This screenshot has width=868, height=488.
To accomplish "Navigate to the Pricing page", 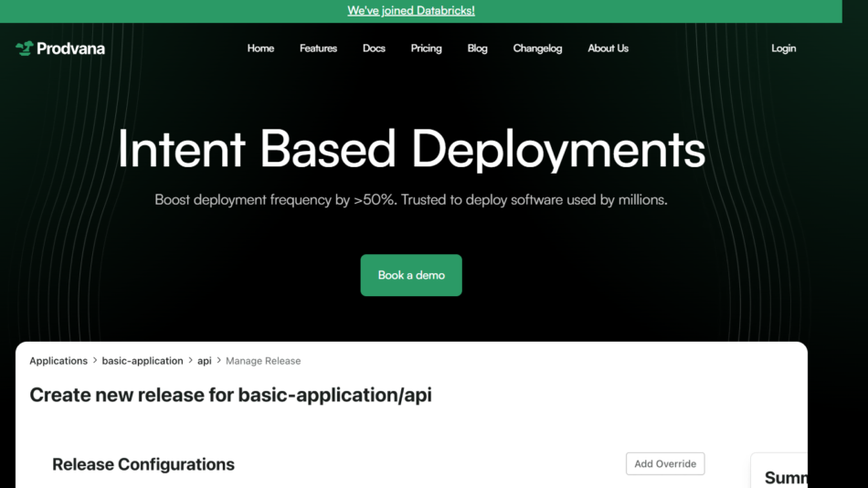I will [426, 48].
